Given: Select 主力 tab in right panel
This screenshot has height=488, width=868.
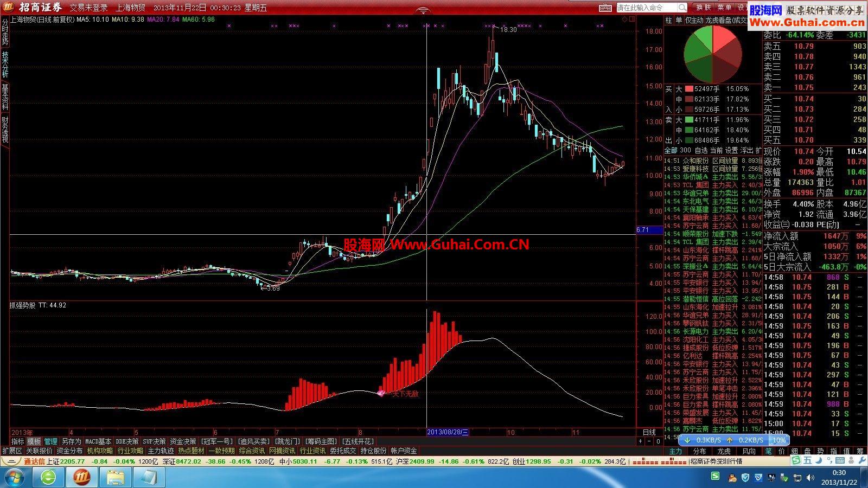Looking at the screenshot, I should click(675, 451).
